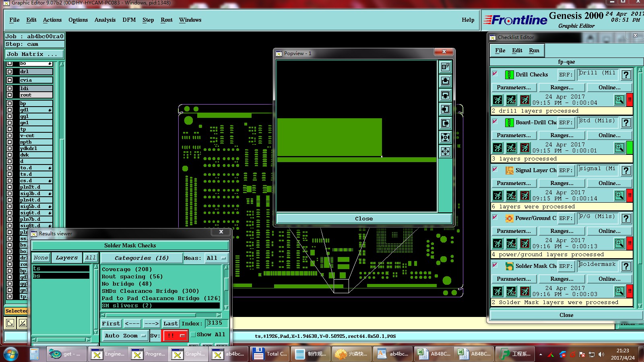Pan right in Popview window

point(445,123)
